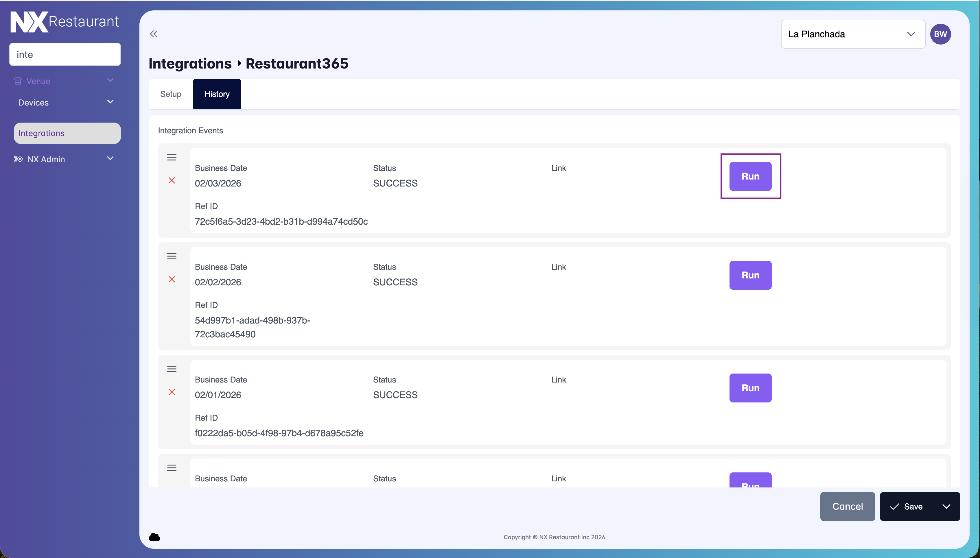Click the NX Restaurant logo
The image size is (980, 558).
point(65,22)
